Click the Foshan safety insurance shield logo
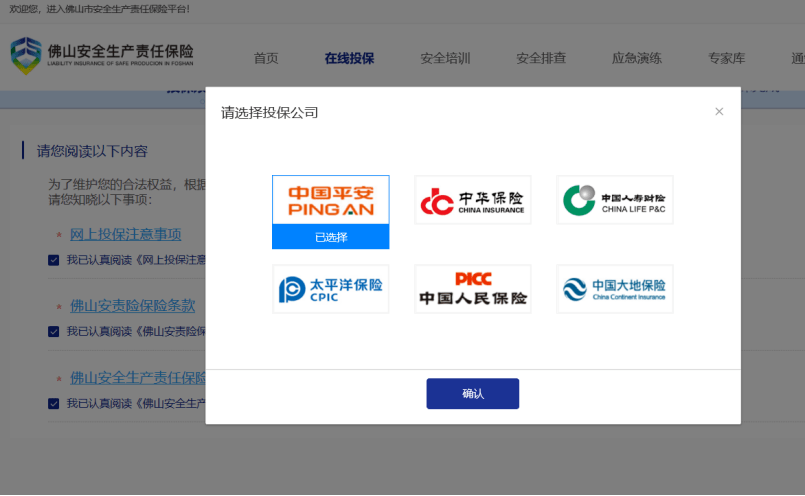 (26, 55)
